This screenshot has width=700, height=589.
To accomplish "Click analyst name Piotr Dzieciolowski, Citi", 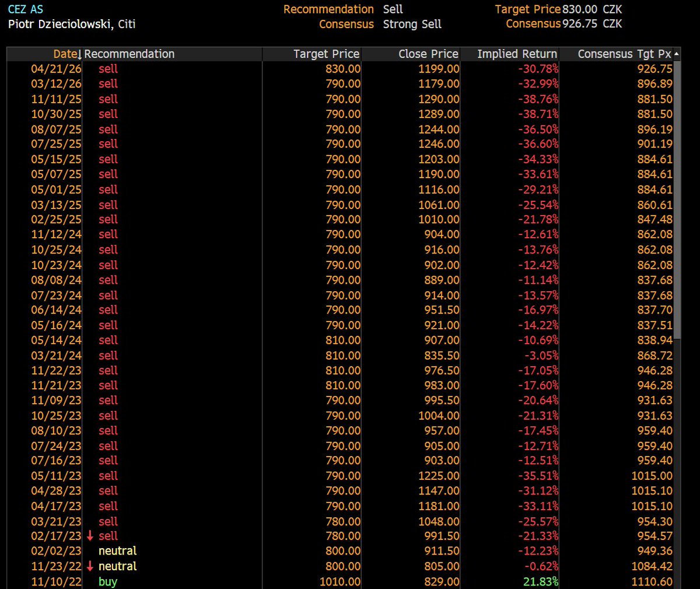I will (72, 25).
